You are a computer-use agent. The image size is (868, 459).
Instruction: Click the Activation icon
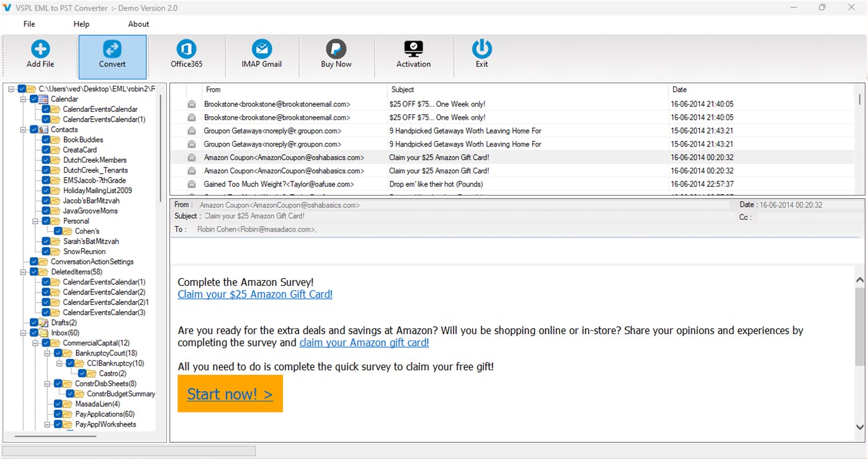coord(413,55)
